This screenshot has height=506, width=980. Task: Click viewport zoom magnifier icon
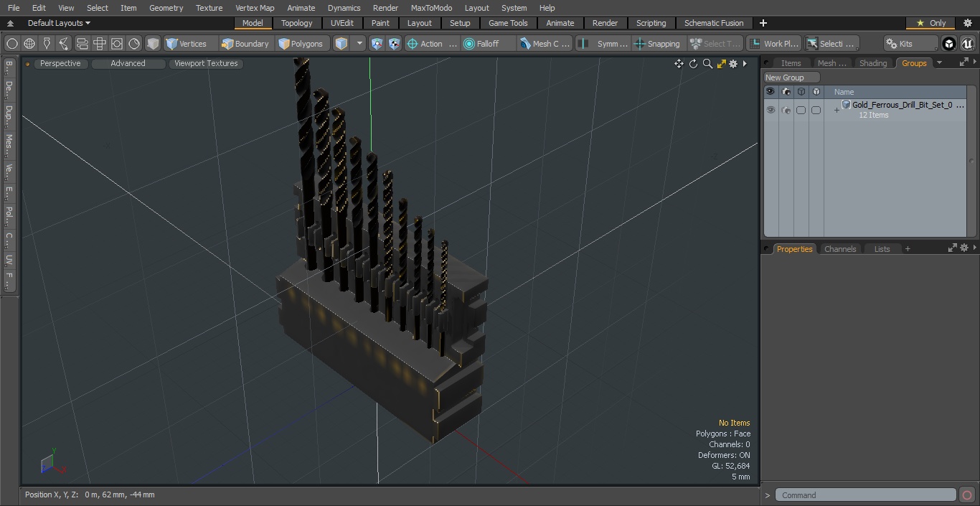coord(707,64)
